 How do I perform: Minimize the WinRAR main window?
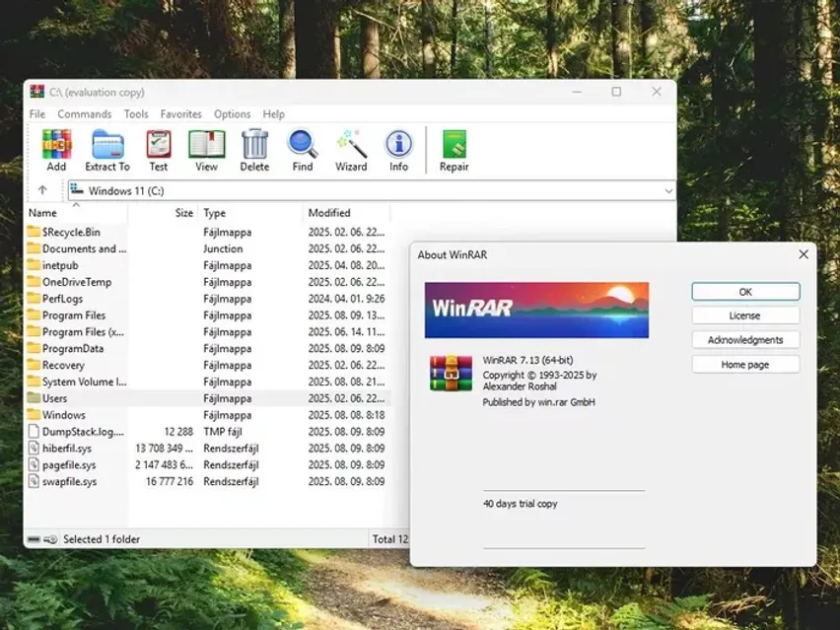(x=577, y=92)
